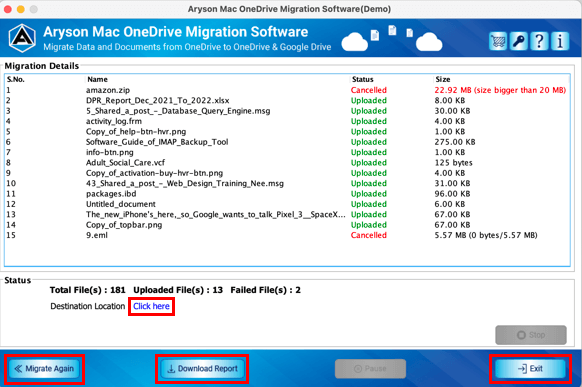582x387 pixels.
Task: Click size '30.00 KB' cell
Action: click(x=452, y=111)
